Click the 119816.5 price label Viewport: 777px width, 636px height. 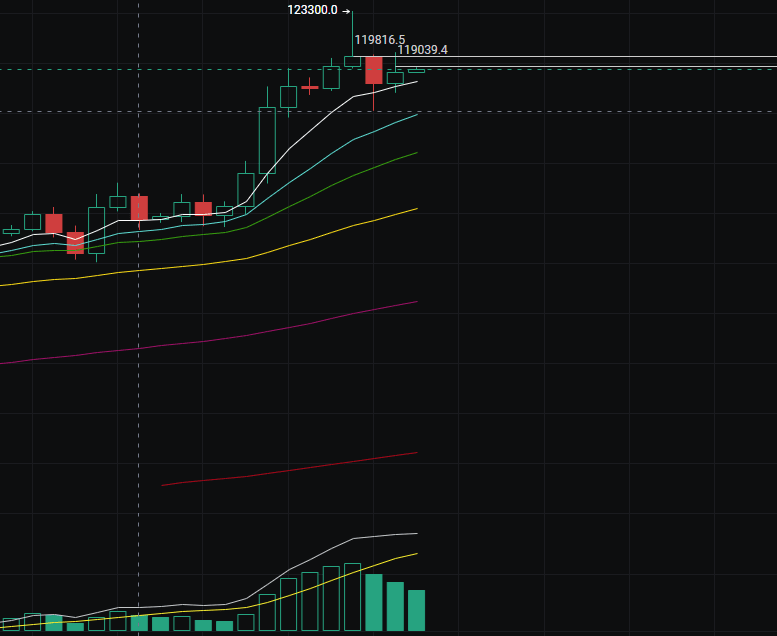coord(380,40)
